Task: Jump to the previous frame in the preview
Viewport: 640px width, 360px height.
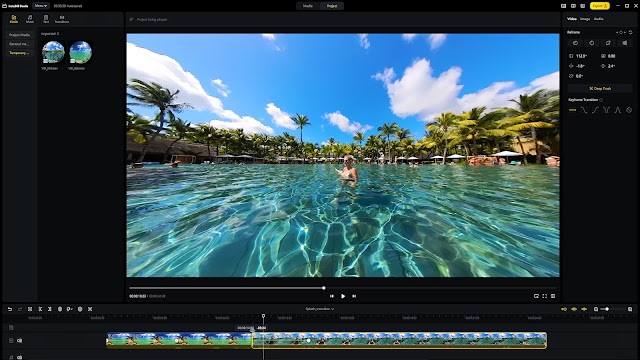Action: (332, 296)
